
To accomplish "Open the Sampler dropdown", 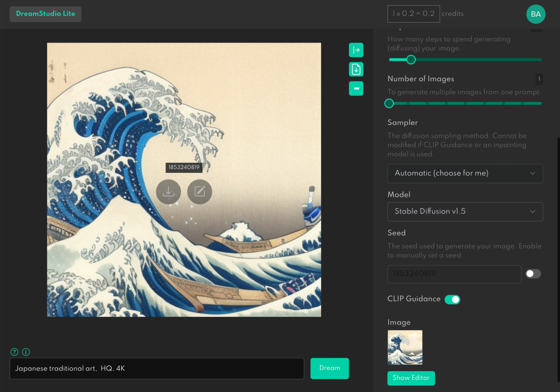I will [465, 173].
